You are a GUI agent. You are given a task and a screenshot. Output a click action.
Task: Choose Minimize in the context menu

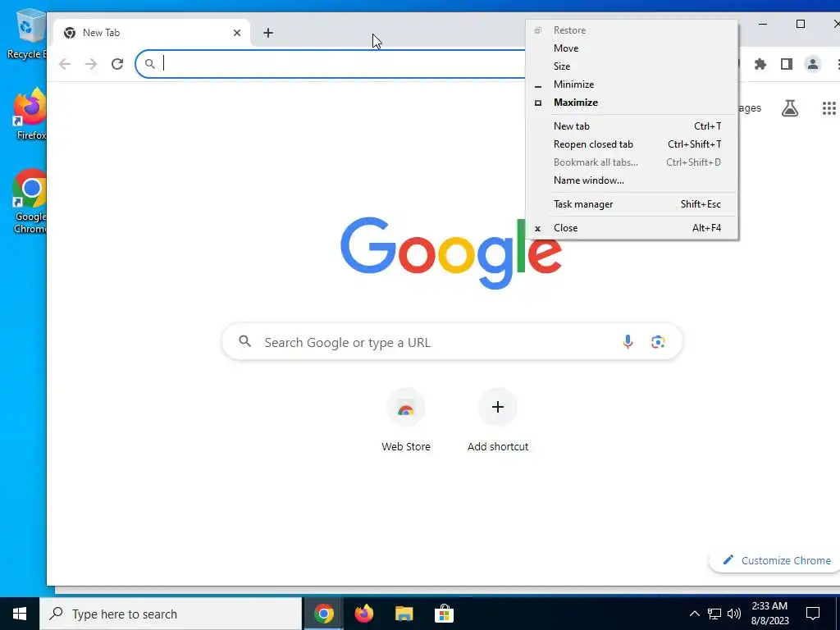631,84
